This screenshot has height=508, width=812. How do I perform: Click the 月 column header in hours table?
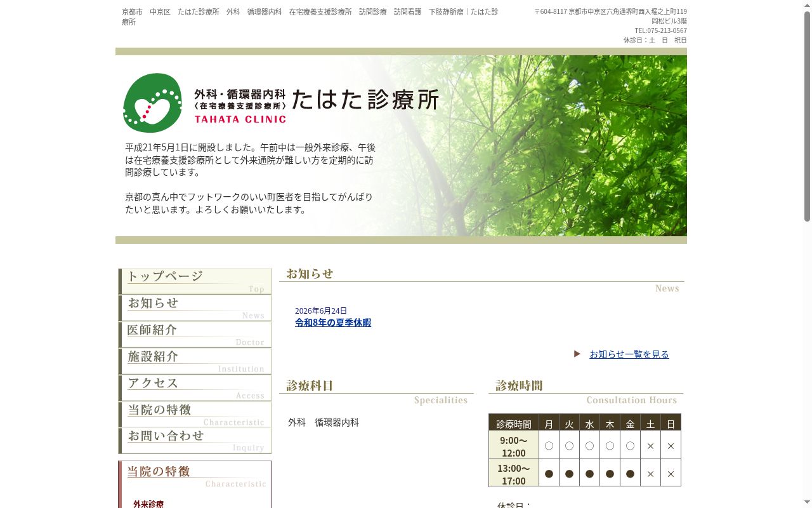549,423
